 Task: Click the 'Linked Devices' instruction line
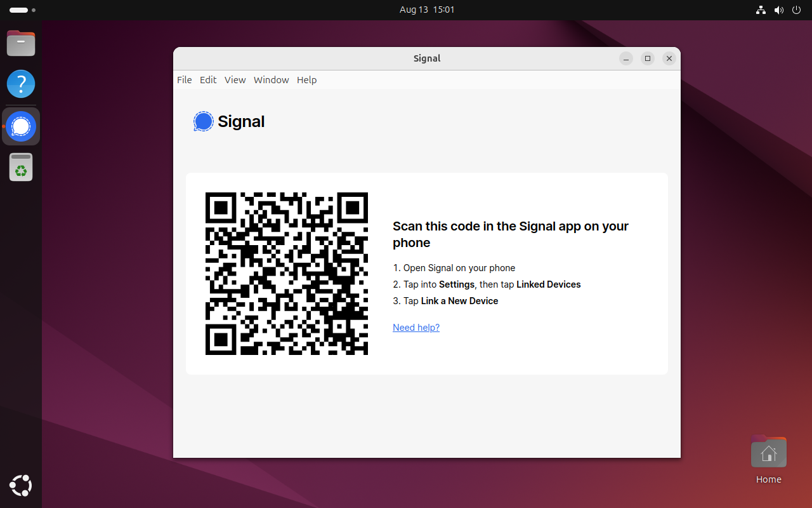[x=487, y=284]
